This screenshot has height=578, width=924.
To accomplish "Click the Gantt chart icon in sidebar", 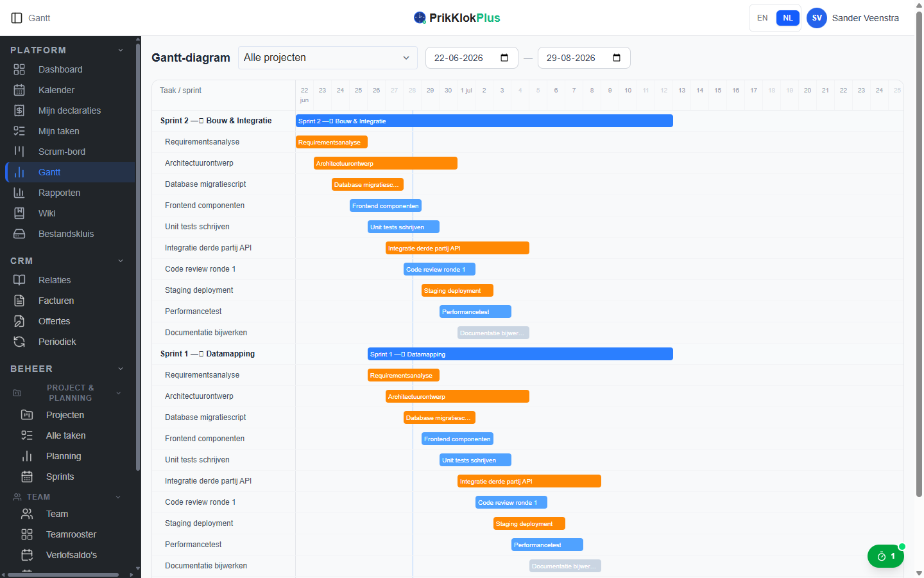I will [19, 172].
